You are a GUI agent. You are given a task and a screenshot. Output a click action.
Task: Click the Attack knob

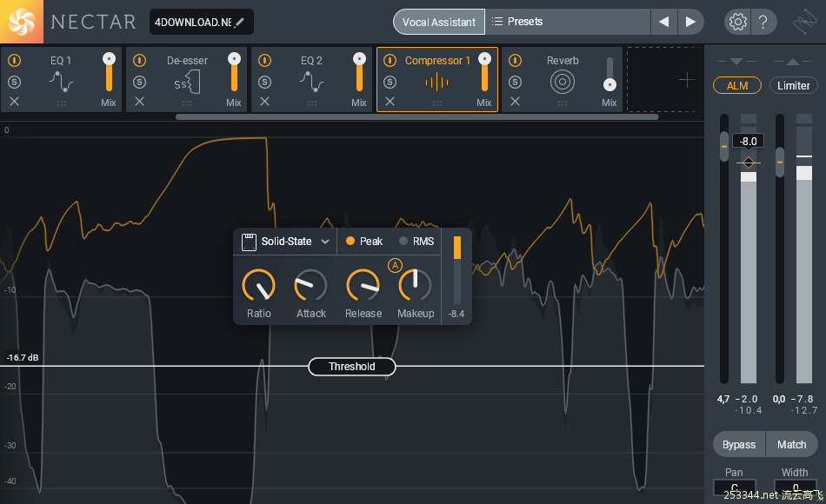[310, 286]
